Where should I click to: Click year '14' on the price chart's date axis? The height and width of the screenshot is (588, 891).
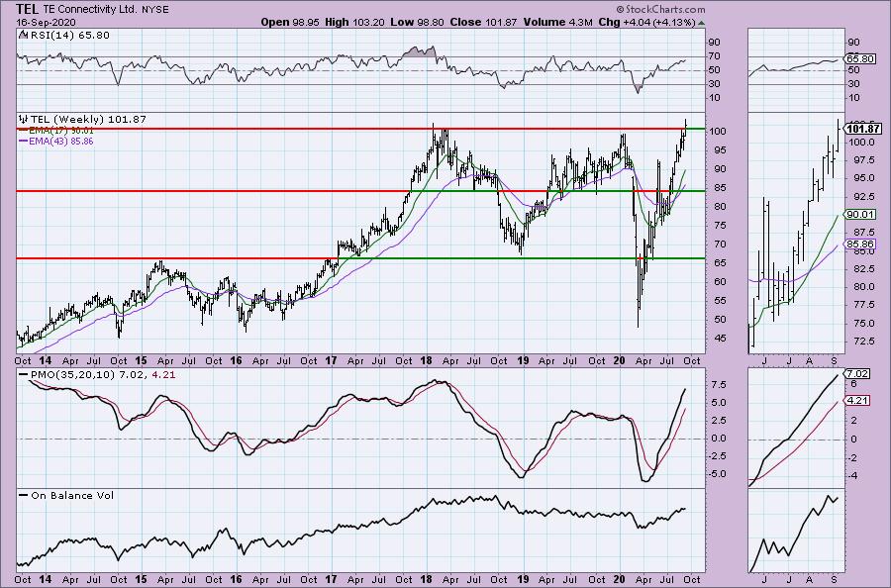46,360
